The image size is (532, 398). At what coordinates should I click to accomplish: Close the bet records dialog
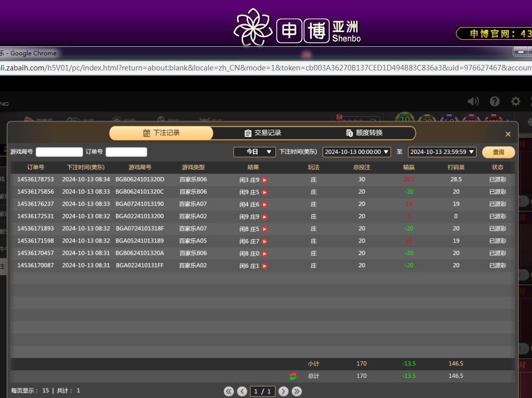click(508, 134)
